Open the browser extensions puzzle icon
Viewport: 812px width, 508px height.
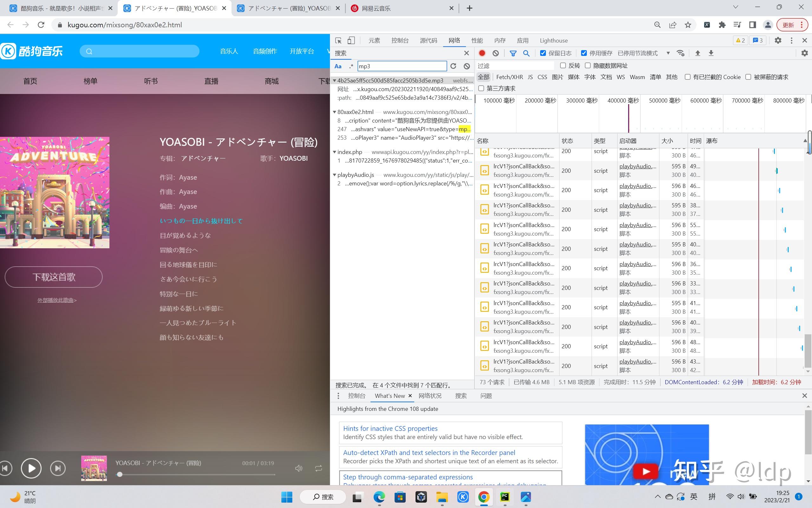[722, 25]
